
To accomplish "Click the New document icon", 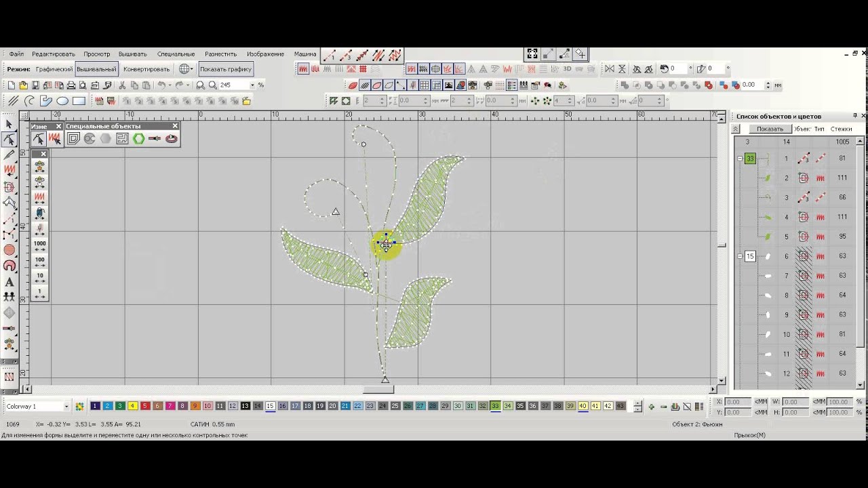I will coord(11,85).
